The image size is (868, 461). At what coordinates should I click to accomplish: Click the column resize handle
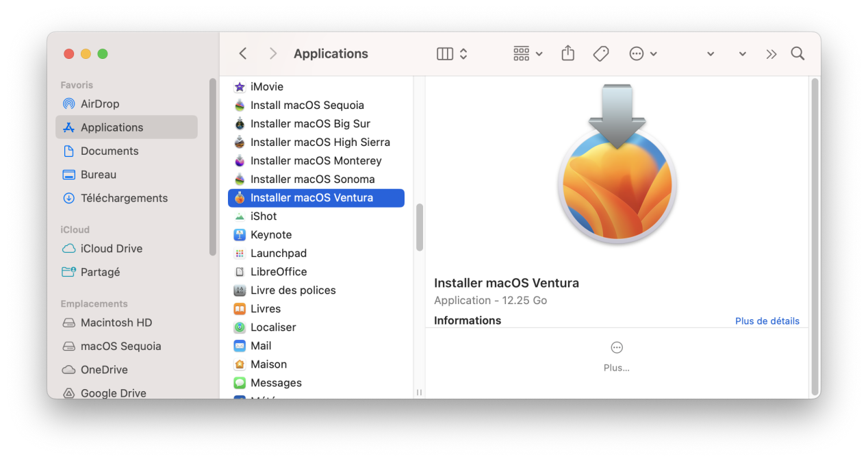(x=419, y=393)
